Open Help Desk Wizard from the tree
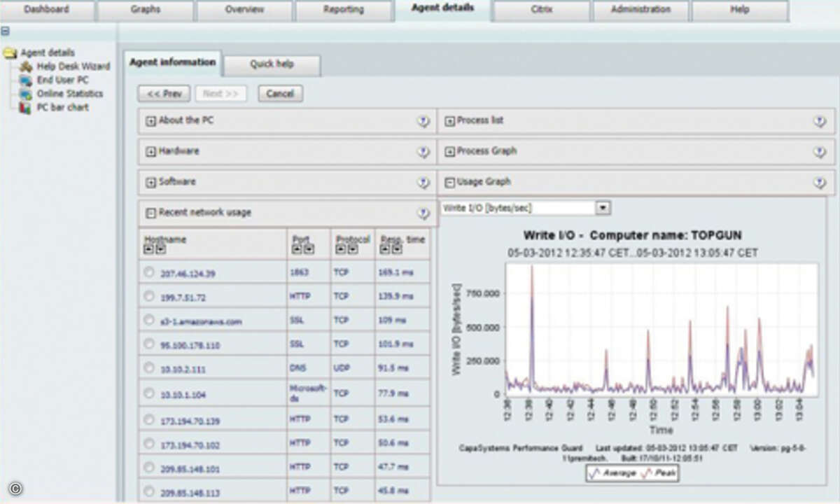This screenshot has width=840, height=504. pos(73,66)
